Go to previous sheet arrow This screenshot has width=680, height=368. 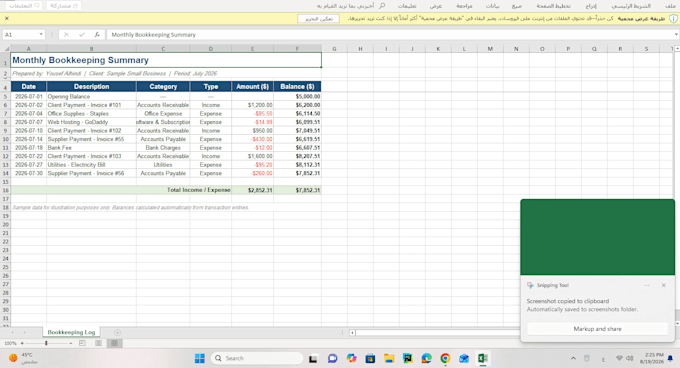(x=13, y=332)
